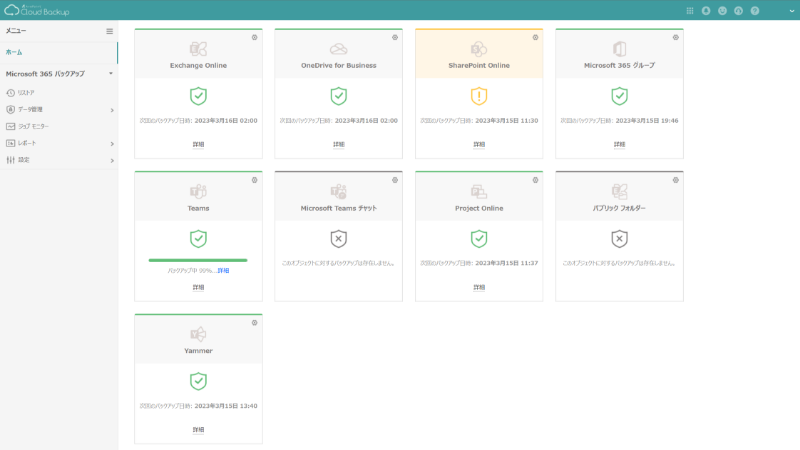
Task: Click the パブリック フォルダー service icon
Action: (x=619, y=192)
